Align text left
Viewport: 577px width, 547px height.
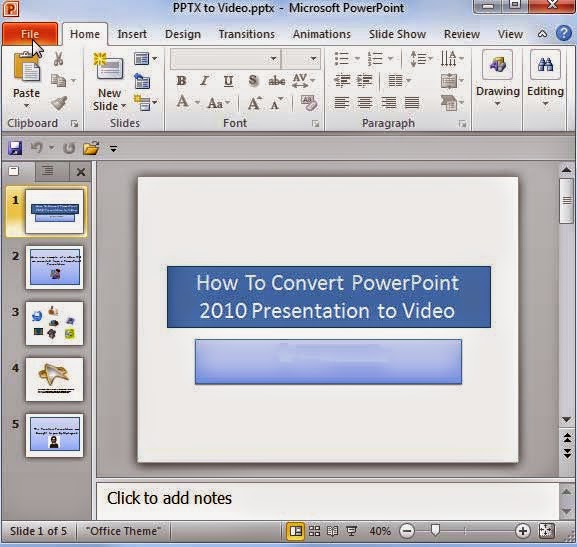tap(341, 103)
